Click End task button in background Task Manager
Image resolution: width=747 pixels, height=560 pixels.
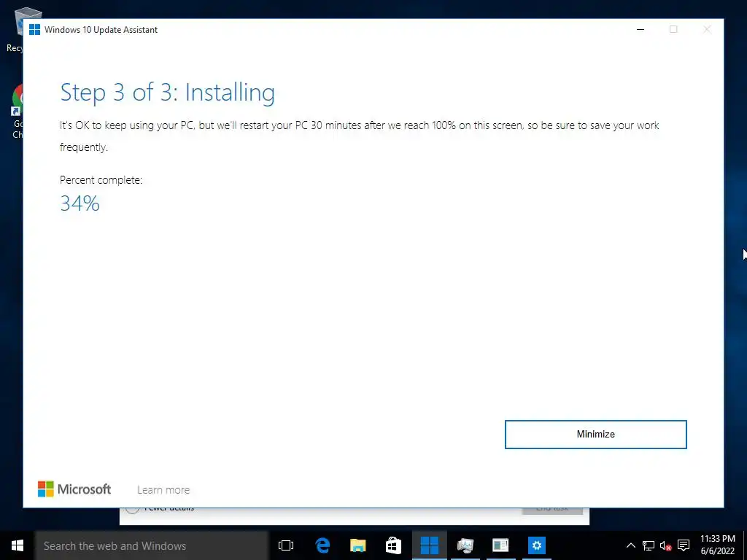(x=552, y=511)
